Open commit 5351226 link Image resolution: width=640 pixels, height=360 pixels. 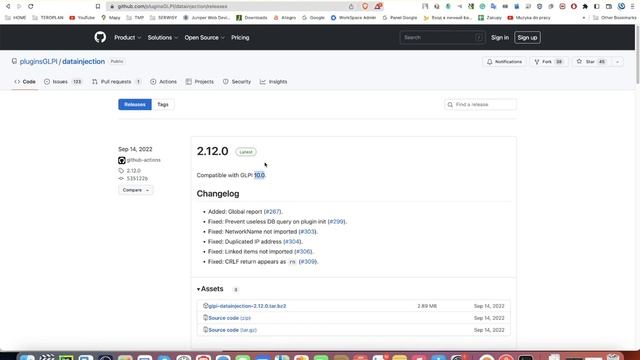137,178
